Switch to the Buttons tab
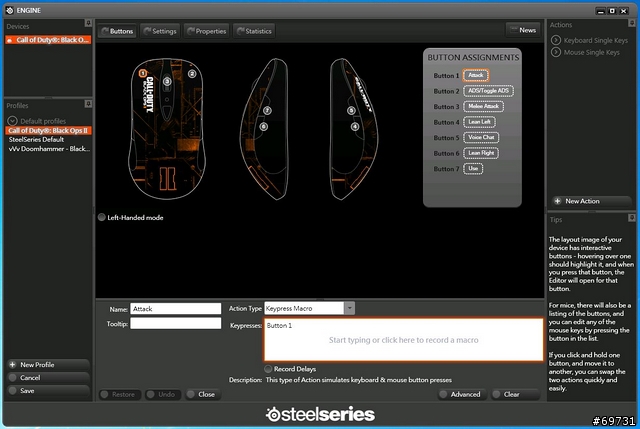 click(117, 31)
